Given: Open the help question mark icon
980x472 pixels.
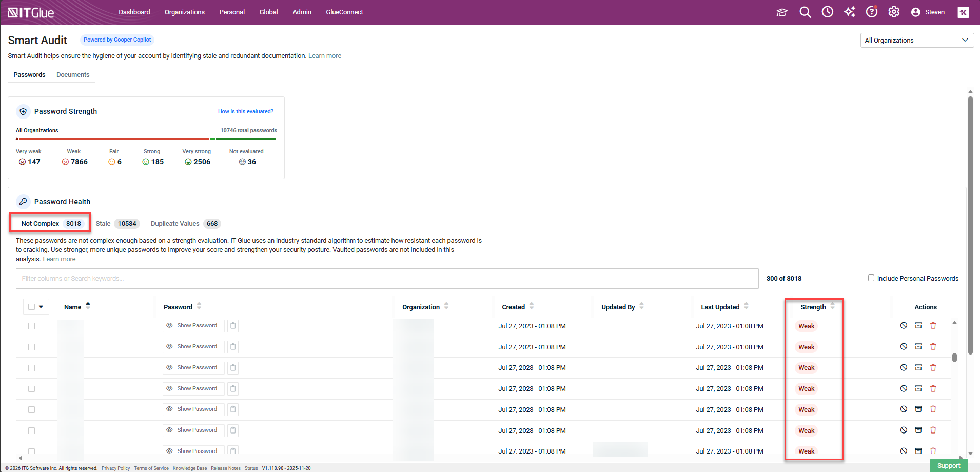Looking at the screenshot, I should (x=871, y=12).
